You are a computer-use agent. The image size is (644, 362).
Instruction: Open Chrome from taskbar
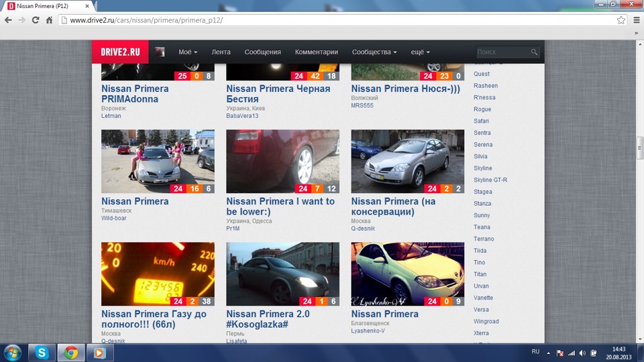[70, 353]
